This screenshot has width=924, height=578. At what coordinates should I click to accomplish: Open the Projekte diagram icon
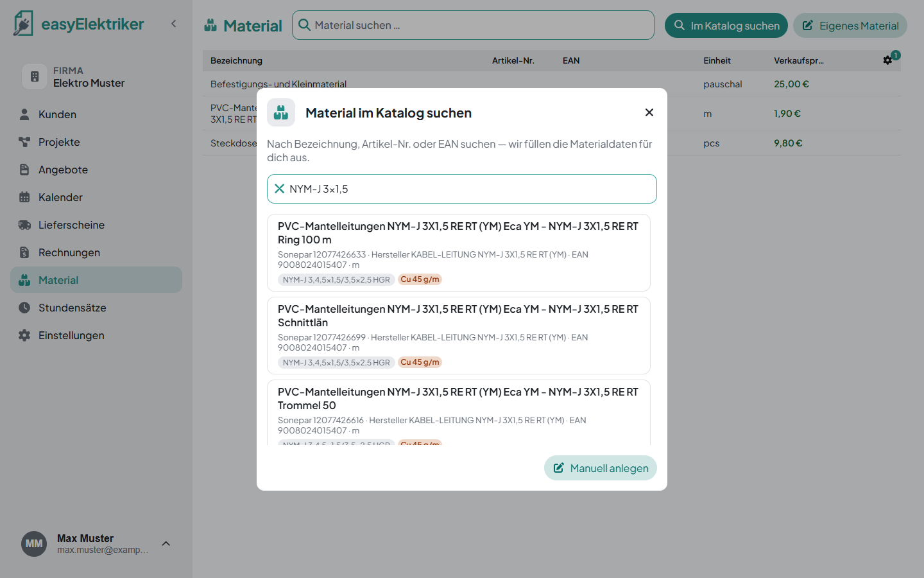[24, 142]
